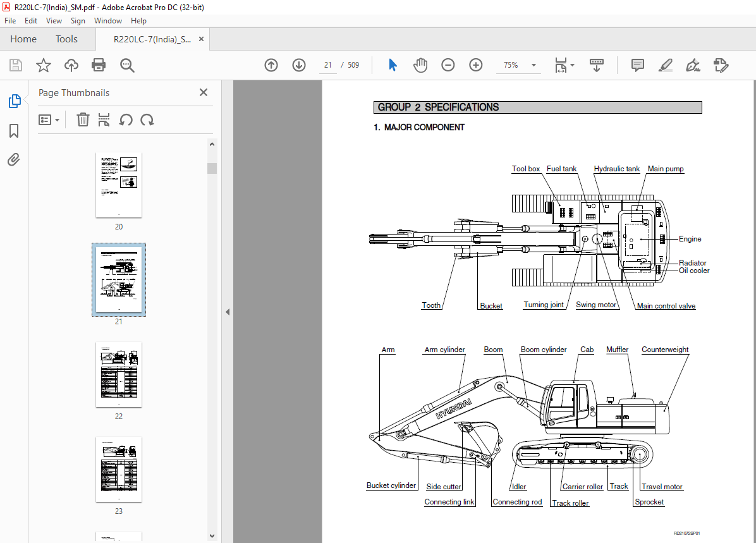
Task: Switch to the Tools tab
Action: point(66,39)
